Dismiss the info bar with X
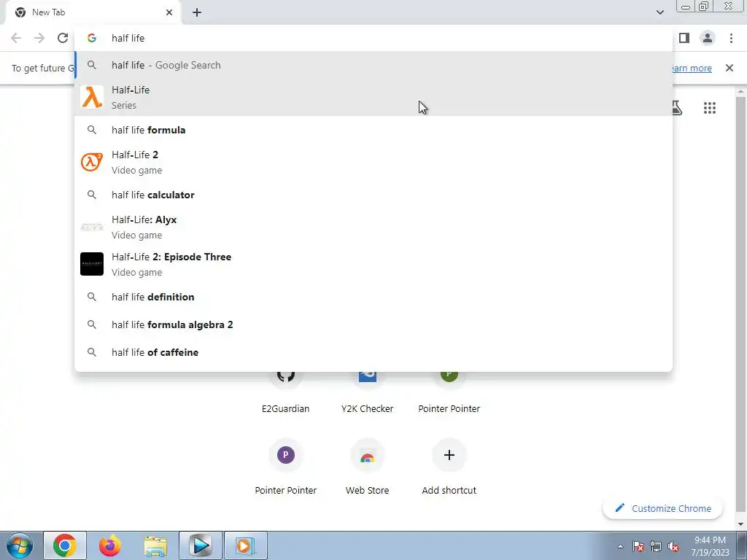Viewport: 747px width, 560px height. (x=729, y=68)
